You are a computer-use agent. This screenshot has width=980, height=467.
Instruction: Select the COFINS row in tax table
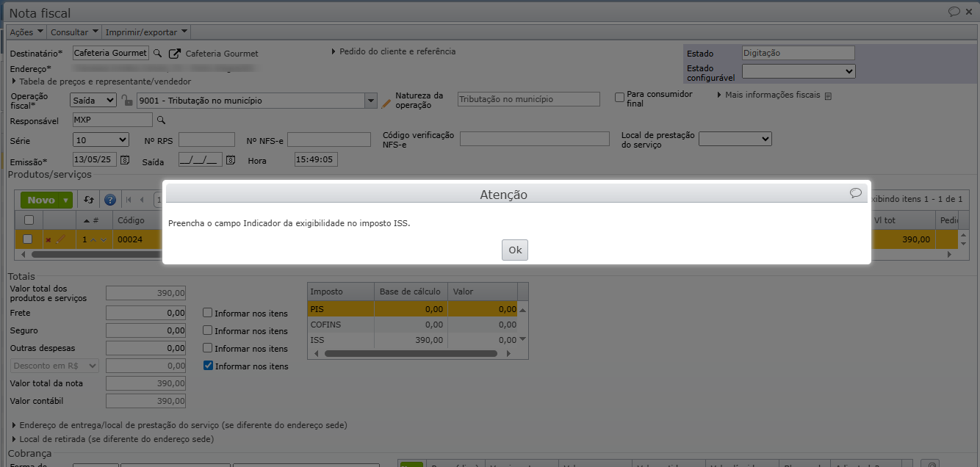click(x=412, y=325)
